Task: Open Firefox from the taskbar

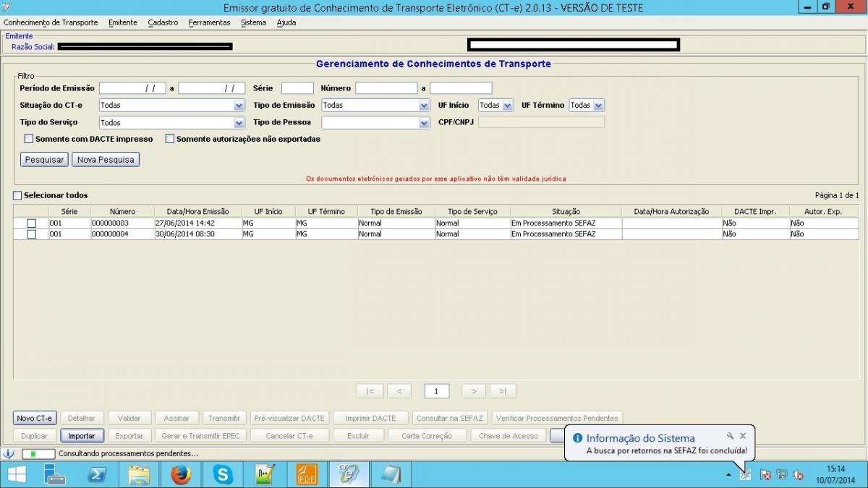Action: pos(181,475)
